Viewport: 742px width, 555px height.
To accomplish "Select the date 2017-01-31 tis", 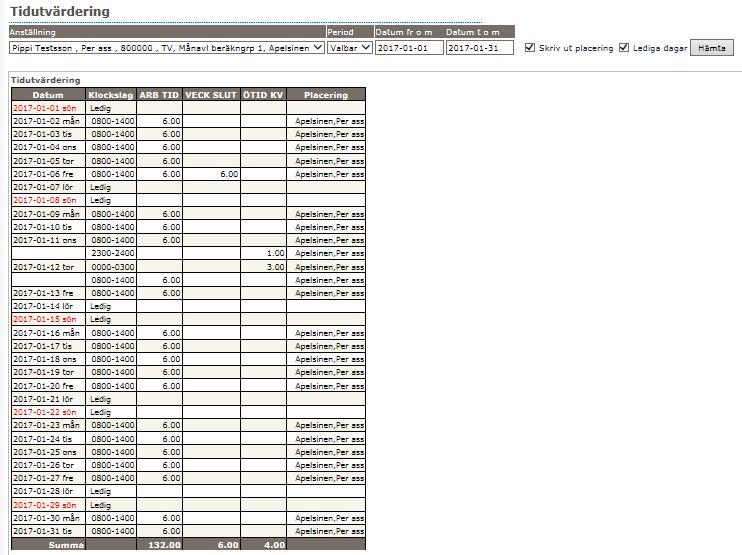I will (43, 531).
